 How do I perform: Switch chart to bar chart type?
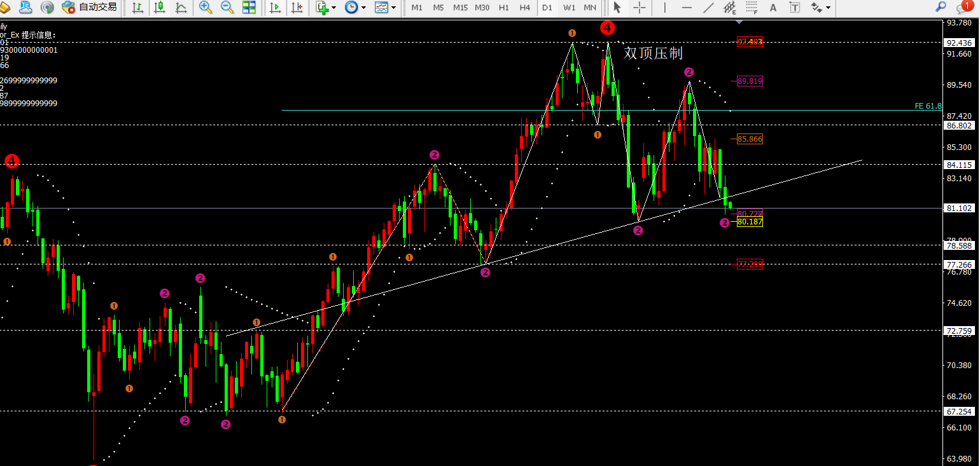138,8
